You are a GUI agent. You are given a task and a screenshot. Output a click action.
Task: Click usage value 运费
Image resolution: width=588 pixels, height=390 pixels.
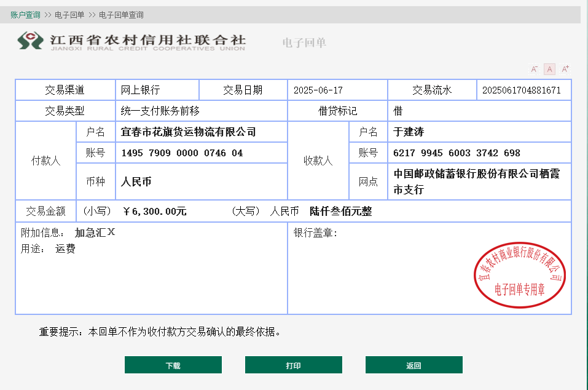click(65, 249)
